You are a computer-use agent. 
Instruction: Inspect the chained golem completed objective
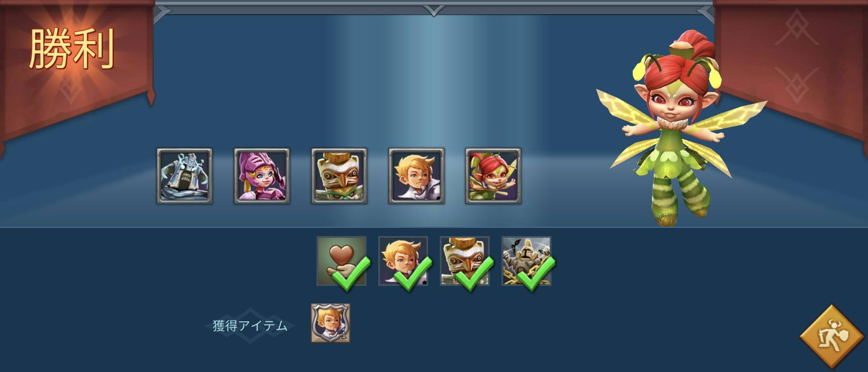click(x=527, y=261)
